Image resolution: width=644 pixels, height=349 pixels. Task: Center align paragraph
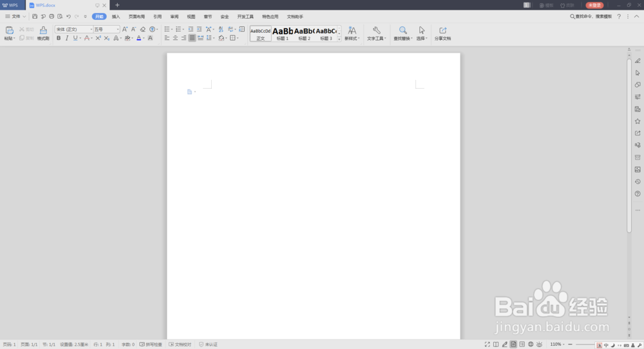175,38
